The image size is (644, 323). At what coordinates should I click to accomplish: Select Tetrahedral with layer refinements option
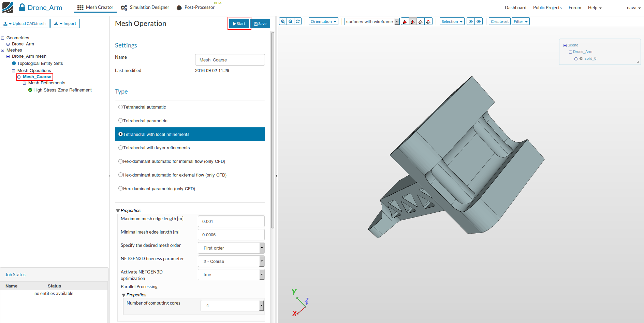tap(120, 148)
